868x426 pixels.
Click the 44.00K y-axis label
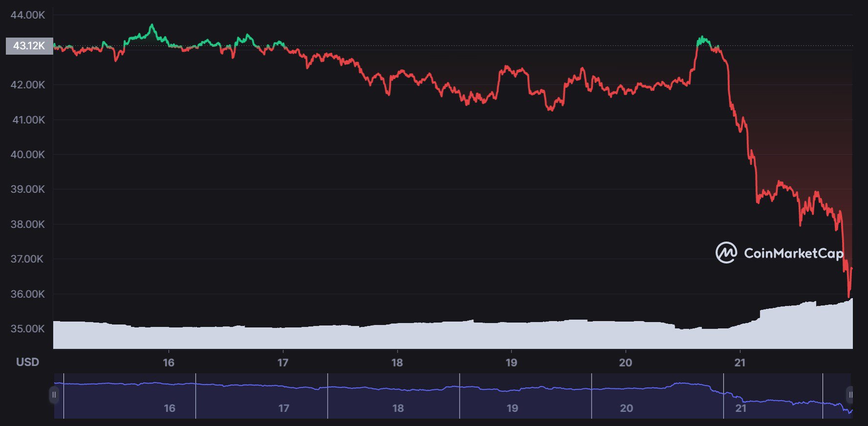click(28, 15)
